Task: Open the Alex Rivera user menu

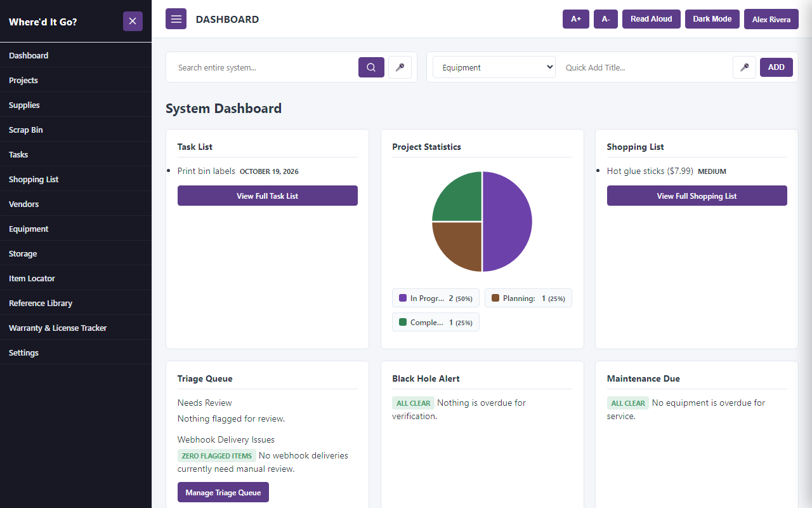Action: pos(771,19)
